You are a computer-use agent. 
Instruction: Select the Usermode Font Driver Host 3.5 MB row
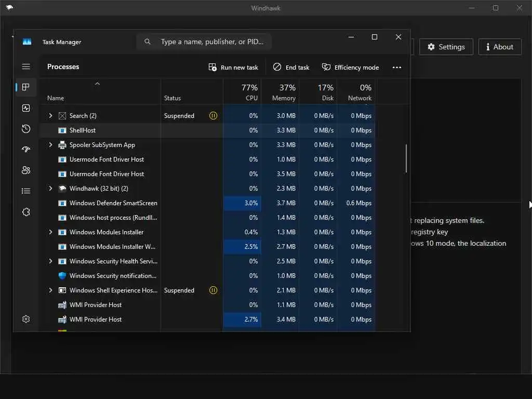click(208, 174)
